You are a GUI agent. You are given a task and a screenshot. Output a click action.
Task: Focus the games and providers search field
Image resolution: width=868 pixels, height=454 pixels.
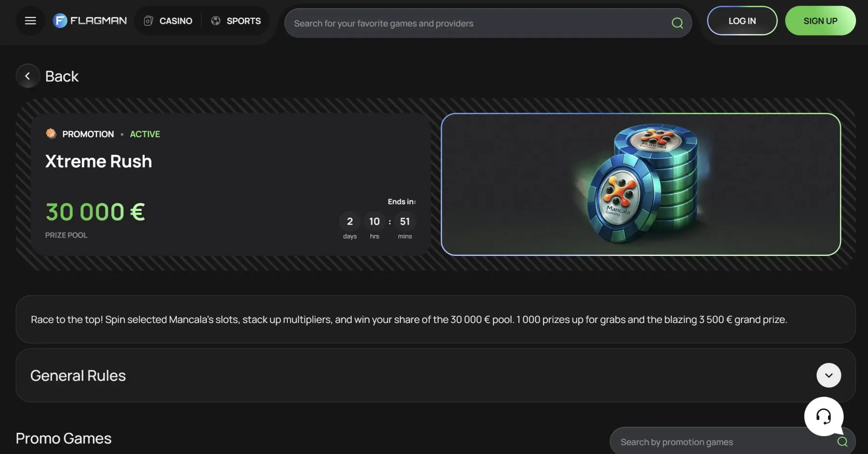click(488, 23)
